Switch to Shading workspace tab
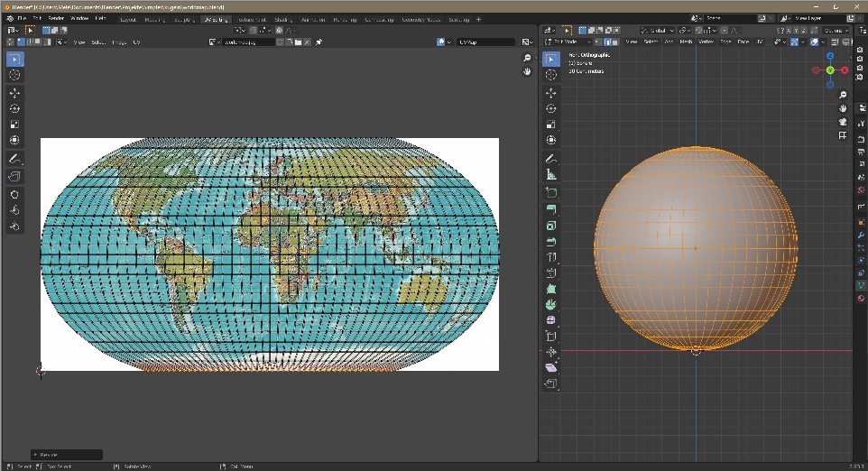 (283, 19)
